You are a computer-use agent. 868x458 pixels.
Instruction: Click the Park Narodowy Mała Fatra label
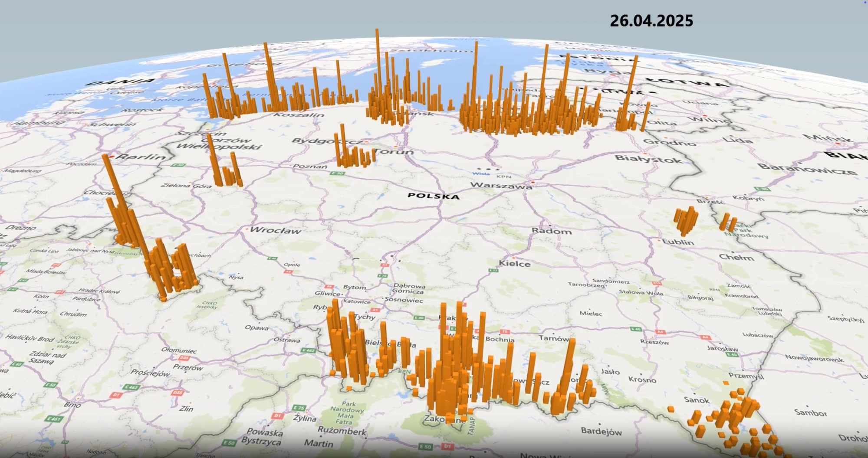tap(347, 412)
